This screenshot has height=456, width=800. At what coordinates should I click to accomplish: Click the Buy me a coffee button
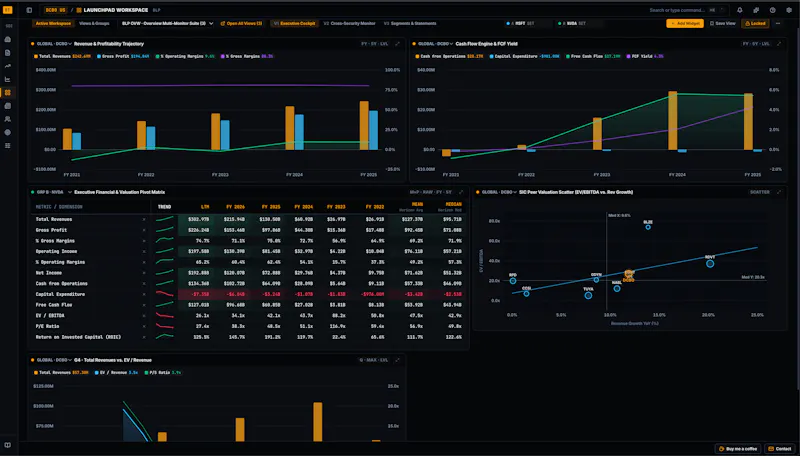coord(738,449)
